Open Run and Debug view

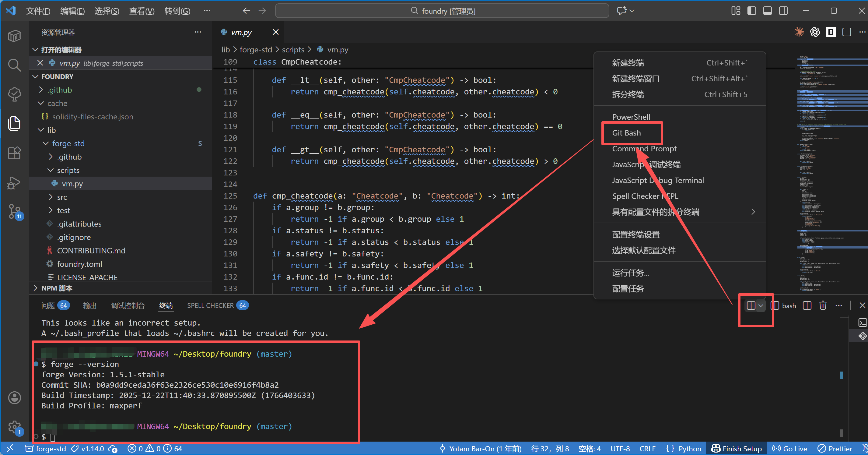click(x=14, y=182)
